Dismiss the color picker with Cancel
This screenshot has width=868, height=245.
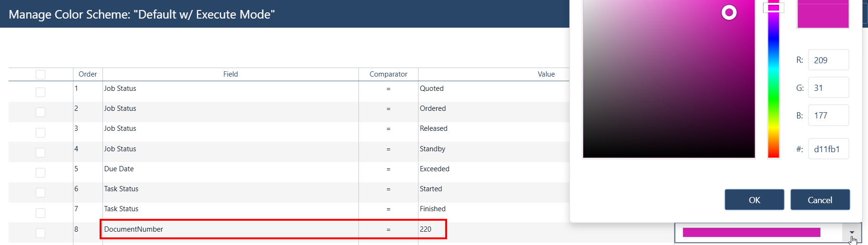coord(820,200)
